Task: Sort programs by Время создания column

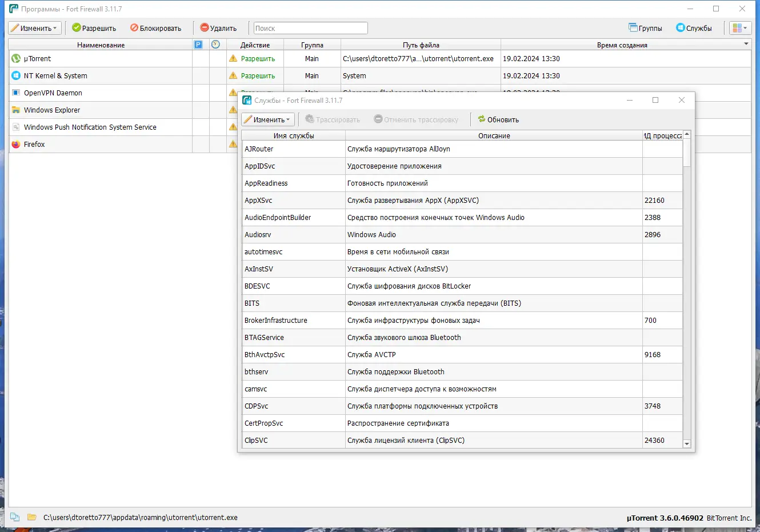Action: pyautogui.click(x=622, y=45)
